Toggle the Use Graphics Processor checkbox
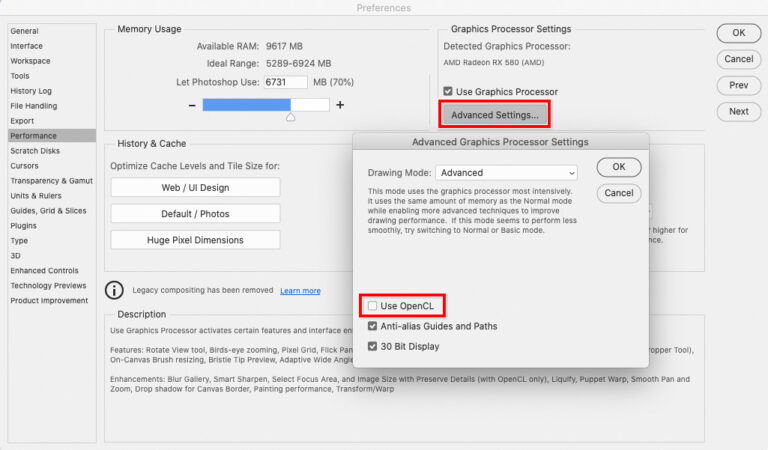Image resolution: width=768 pixels, height=450 pixels. coord(449,92)
